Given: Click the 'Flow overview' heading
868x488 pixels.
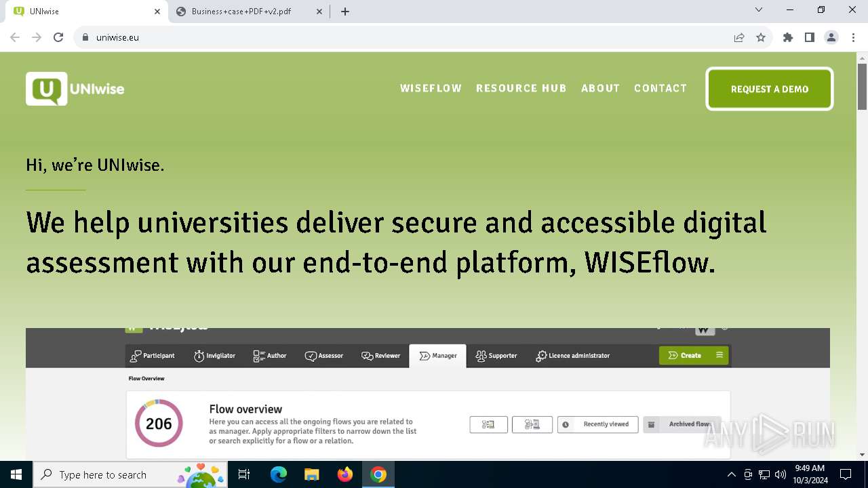Looking at the screenshot, I should [245, 409].
